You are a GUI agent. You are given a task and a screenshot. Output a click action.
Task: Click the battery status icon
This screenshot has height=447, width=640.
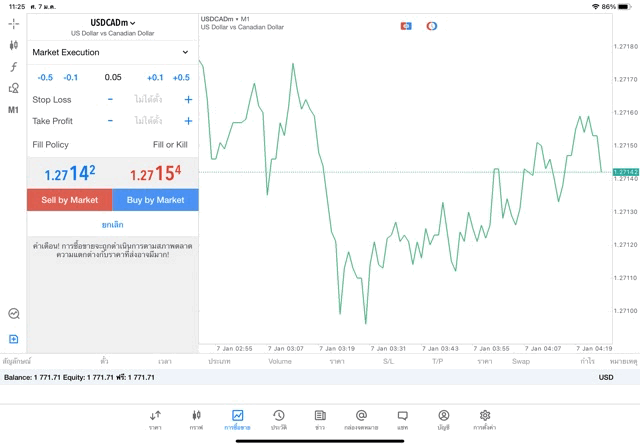click(x=624, y=7)
